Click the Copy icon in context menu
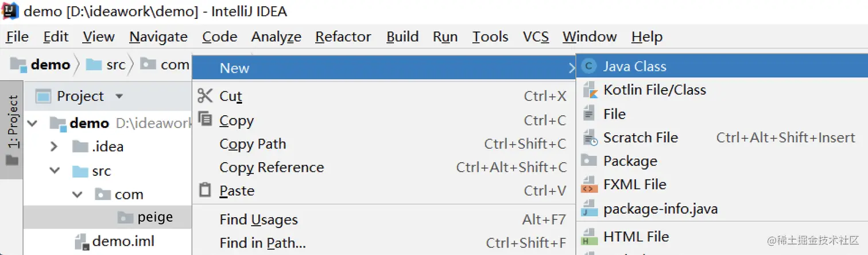Screen dimensions: 868x255 click(x=205, y=119)
